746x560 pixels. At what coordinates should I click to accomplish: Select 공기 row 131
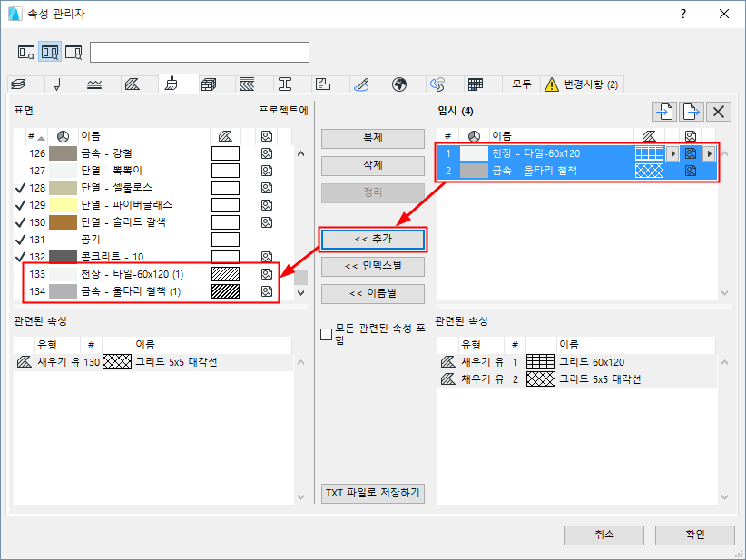[153, 240]
